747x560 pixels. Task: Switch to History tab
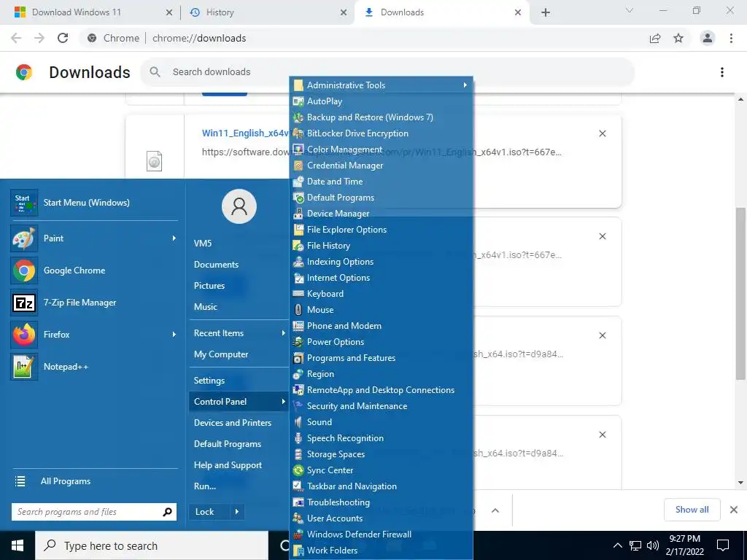(268, 12)
